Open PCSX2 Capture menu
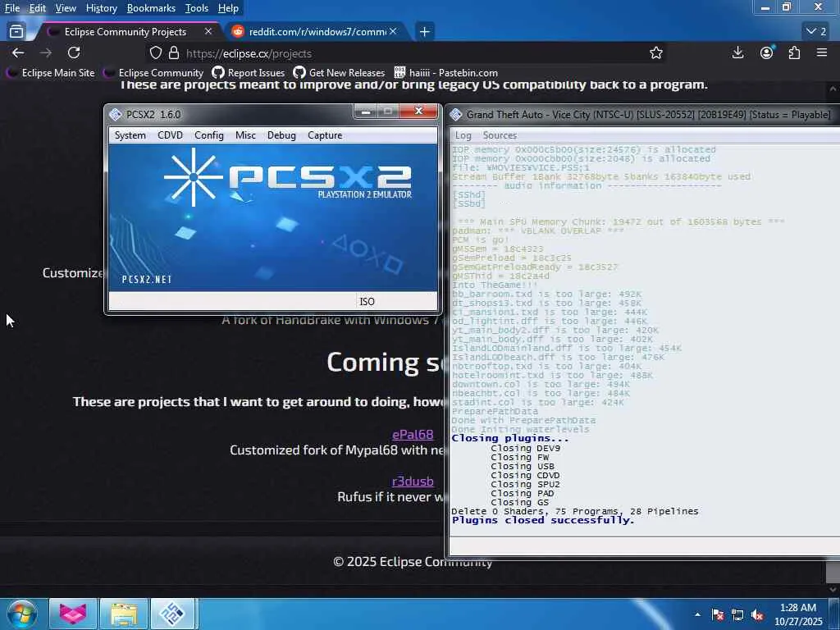Image resolution: width=840 pixels, height=630 pixels. (325, 135)
